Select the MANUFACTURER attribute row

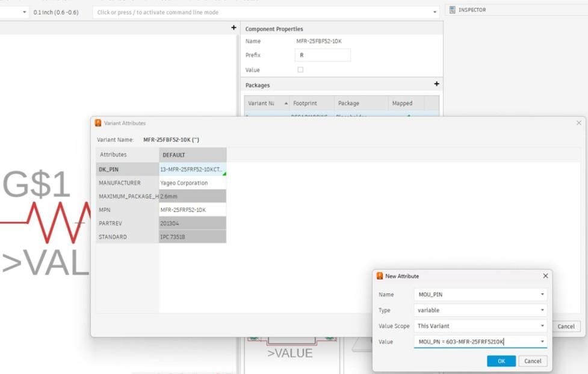coord(128,183)
